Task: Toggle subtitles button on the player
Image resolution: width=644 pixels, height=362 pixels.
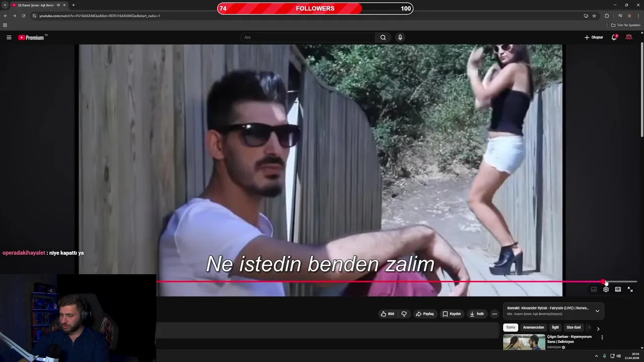Action: tap(594, 290)
